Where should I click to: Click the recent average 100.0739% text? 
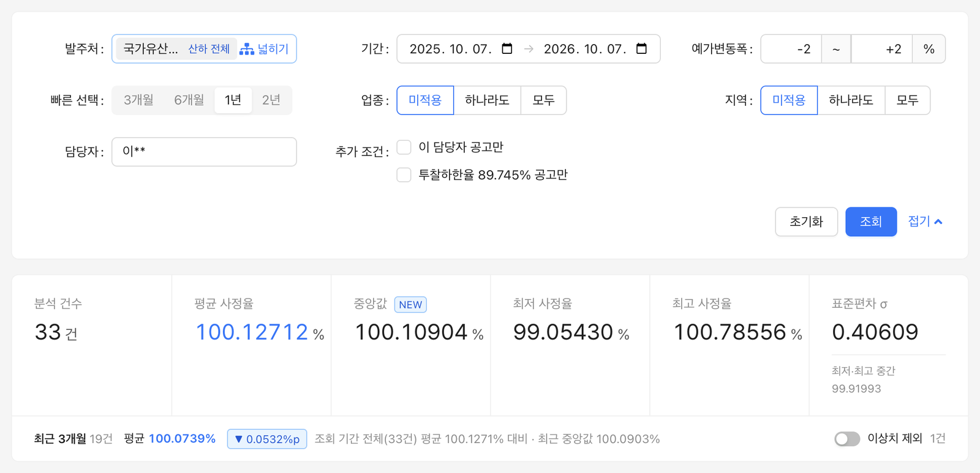click(x=182, y=439)
